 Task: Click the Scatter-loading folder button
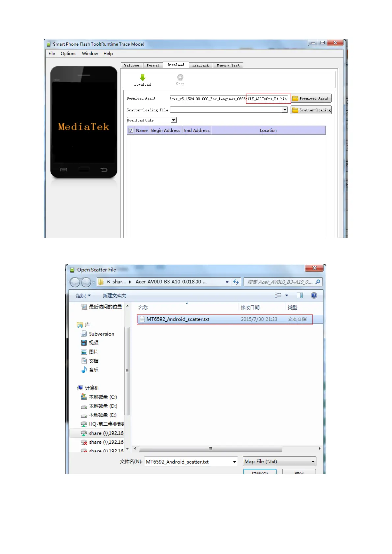pos(311,110)
